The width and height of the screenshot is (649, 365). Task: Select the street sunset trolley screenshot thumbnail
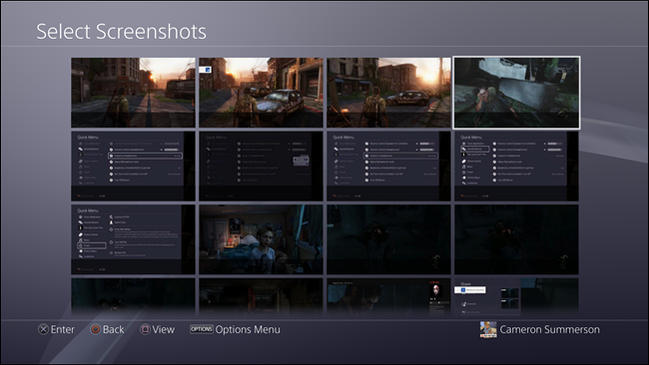point(133,92)
